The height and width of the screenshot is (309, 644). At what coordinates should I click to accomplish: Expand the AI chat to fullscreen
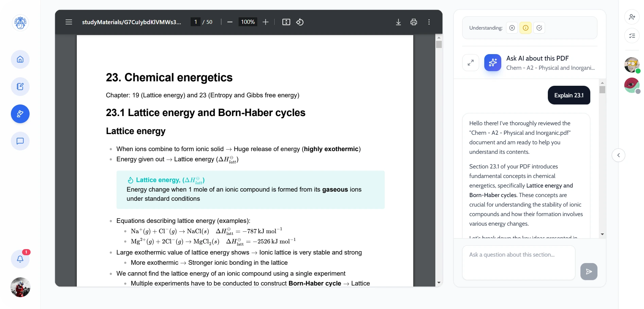pyautogui.click(x=470, y=63)
